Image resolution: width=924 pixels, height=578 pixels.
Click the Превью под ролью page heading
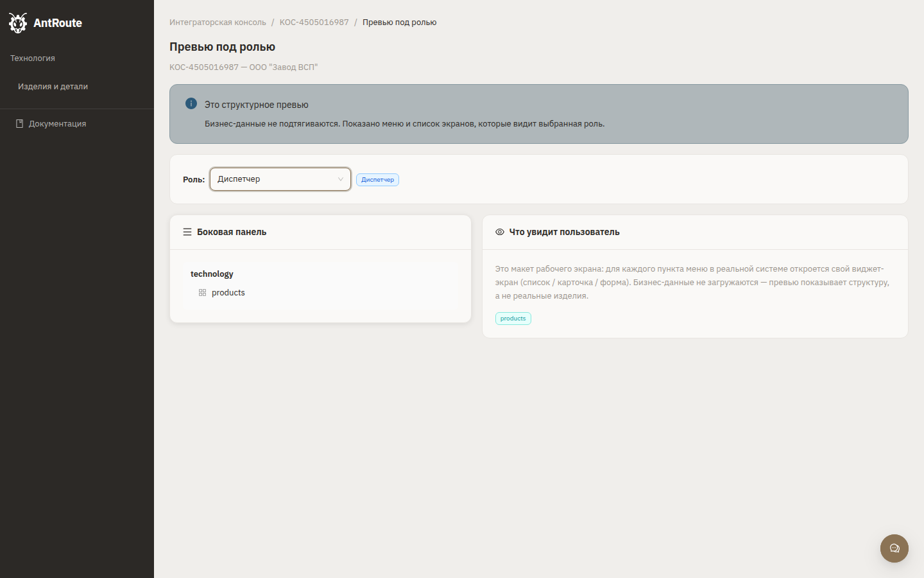tap(222, 47)
